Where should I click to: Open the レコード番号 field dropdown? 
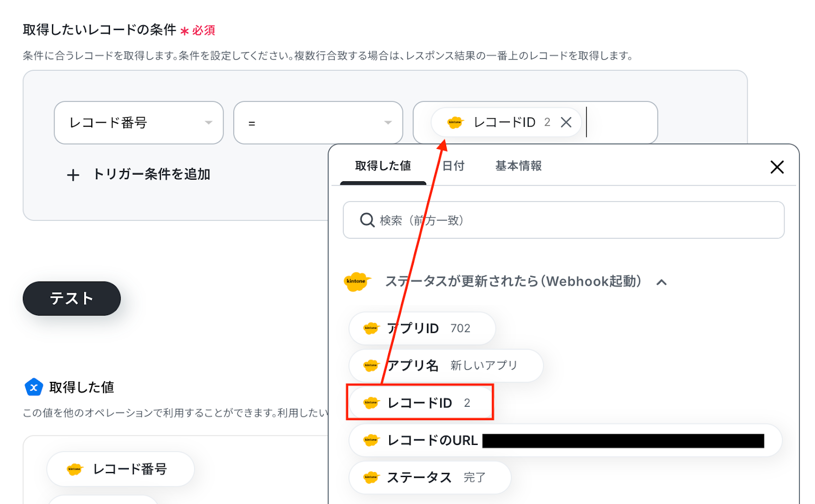(139, 123)
